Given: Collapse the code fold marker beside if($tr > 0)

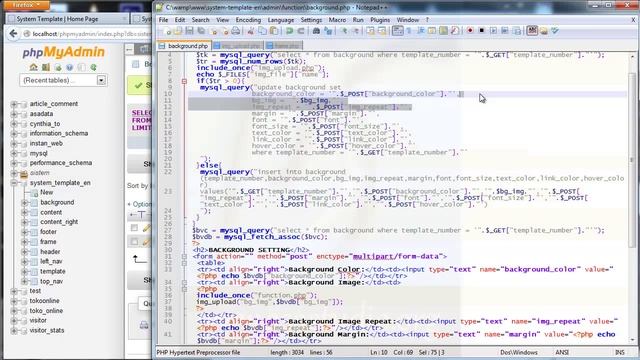Looking at the screenshot, I should 184,81.
